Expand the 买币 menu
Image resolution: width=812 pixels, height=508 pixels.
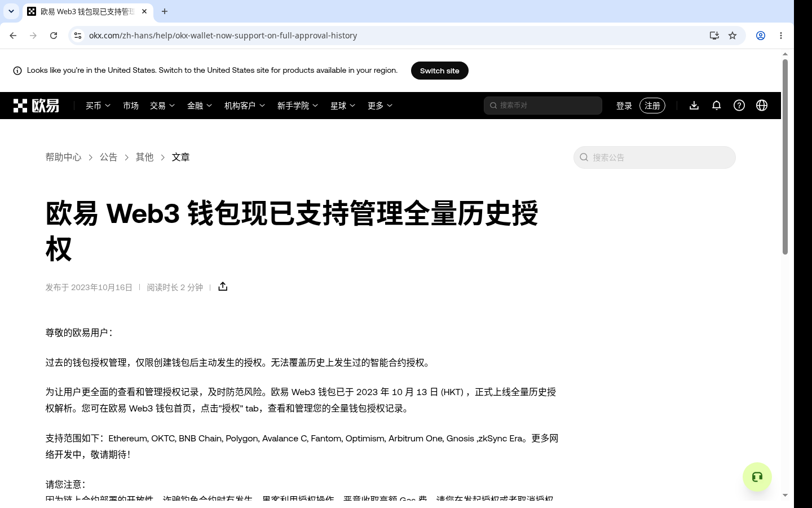98,106
